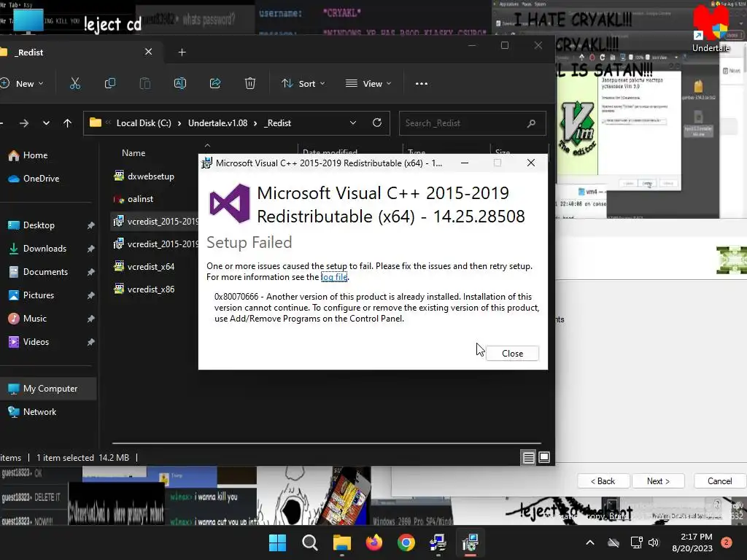Open taskbar Search
The image size is (747, 560).
[309, 542]
